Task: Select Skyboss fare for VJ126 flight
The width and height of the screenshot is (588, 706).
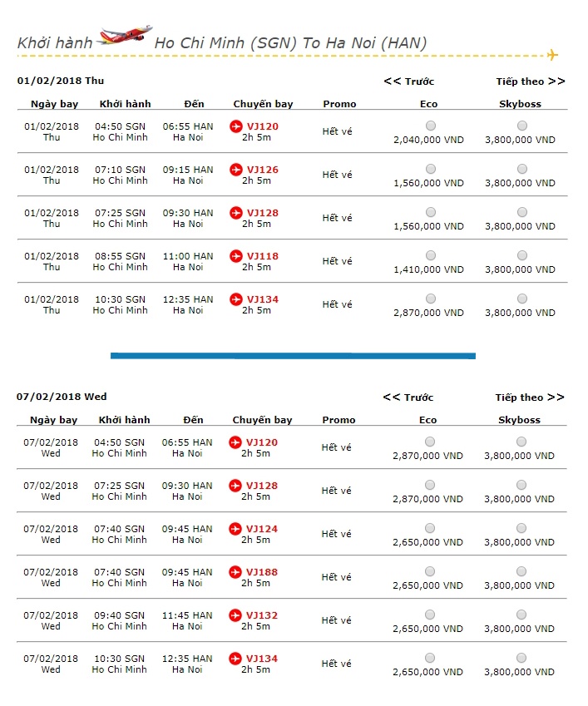Action: [521, 169]
